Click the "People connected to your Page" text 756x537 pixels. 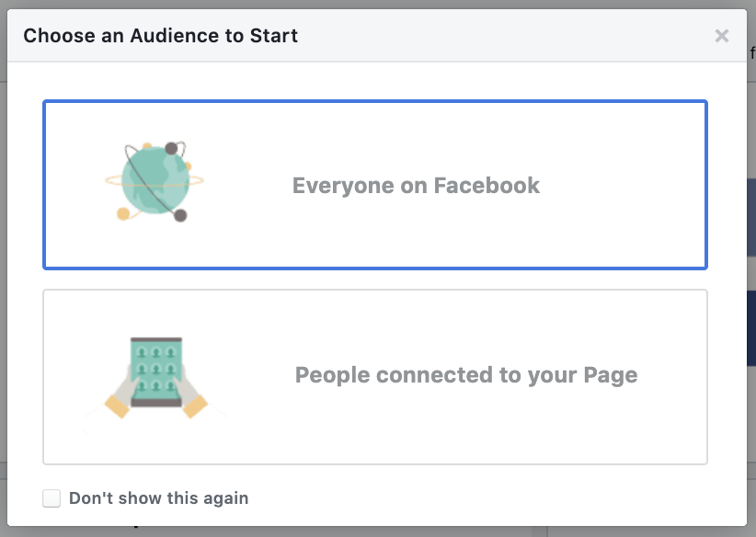pyautogui.click(x=465, y=375)
